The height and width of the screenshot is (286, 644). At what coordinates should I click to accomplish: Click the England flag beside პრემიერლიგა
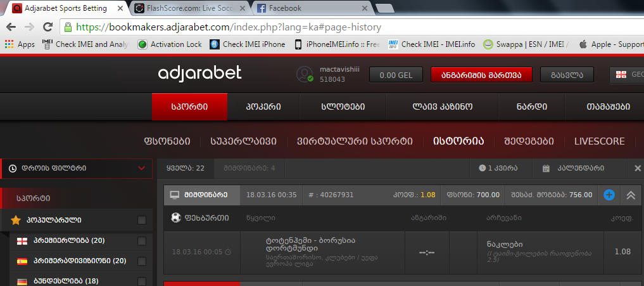22,241
